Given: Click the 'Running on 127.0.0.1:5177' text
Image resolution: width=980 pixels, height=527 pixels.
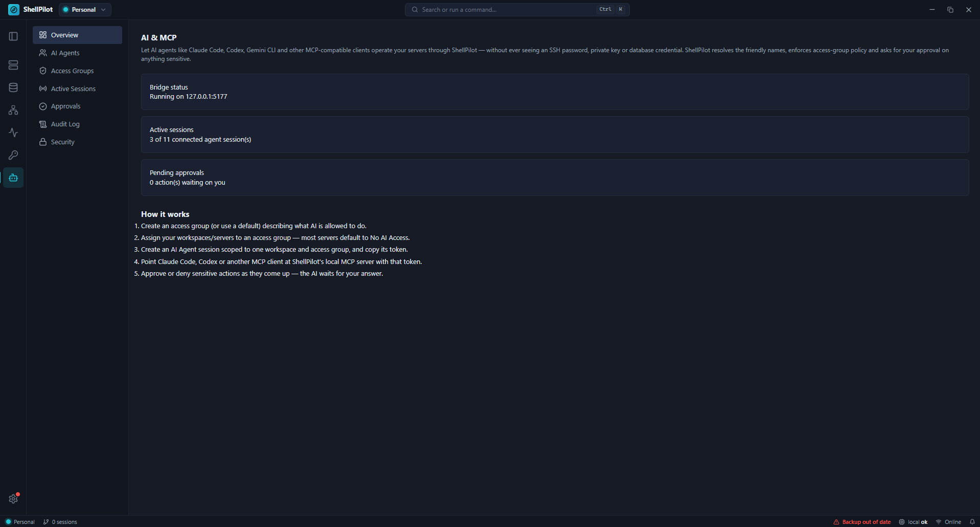Looking at the screenshot, I should click(x=188, y=97).
